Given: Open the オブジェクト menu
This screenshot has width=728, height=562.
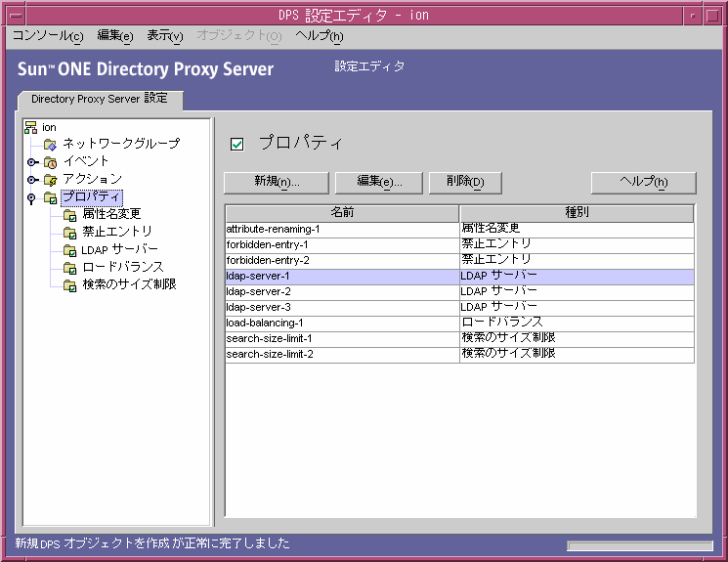Looking at the screenshot, I should (x=239, y=36).
